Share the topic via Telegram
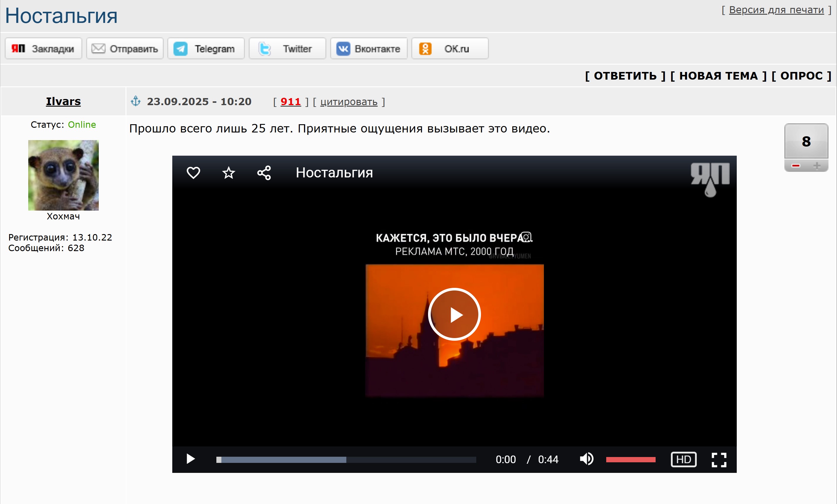 click(x=206, y=48)
